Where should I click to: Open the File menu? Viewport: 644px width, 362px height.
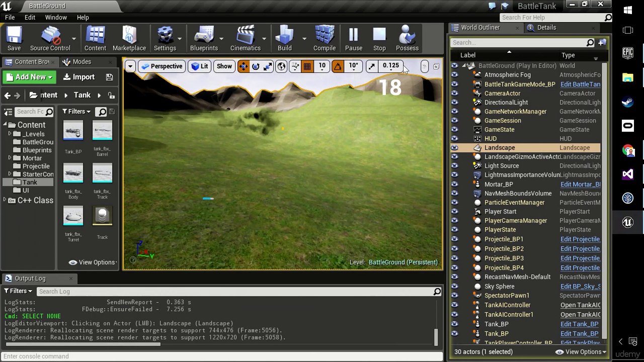(10, 17)
